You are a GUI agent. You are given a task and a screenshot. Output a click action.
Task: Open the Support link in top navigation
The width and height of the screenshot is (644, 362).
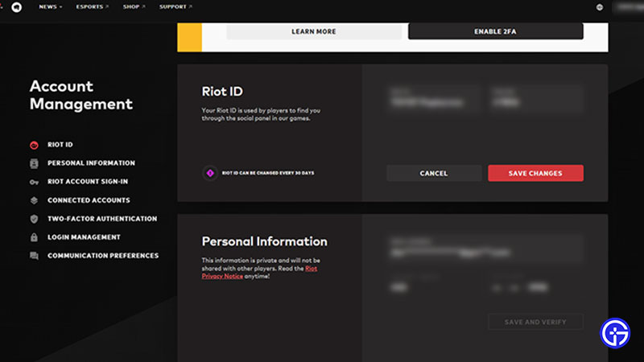click(175, 7)
